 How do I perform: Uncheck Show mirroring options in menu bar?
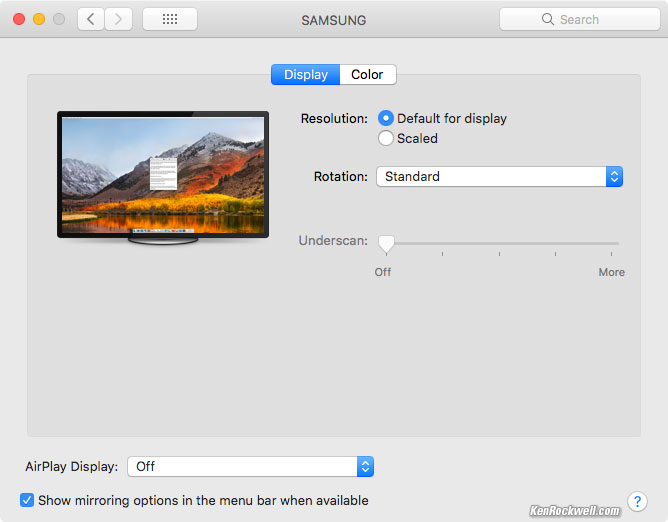(x=27, y=500)
